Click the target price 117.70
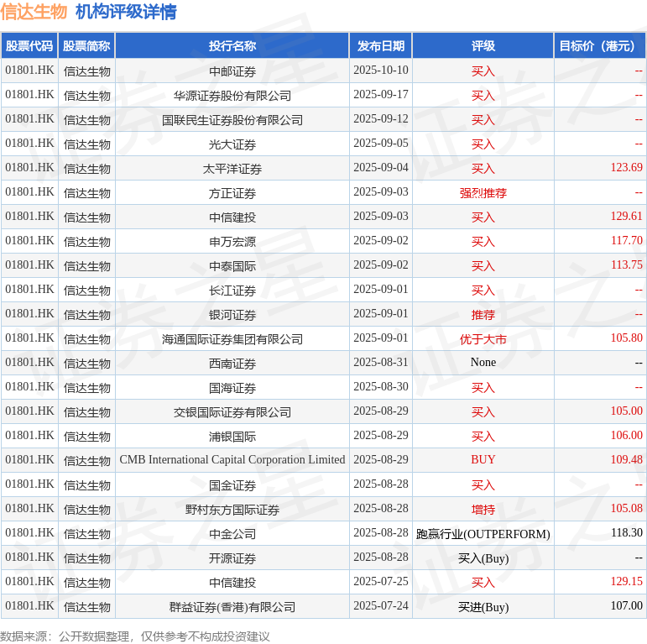This screenshot has height=644, width=647. tap(626, 241)
